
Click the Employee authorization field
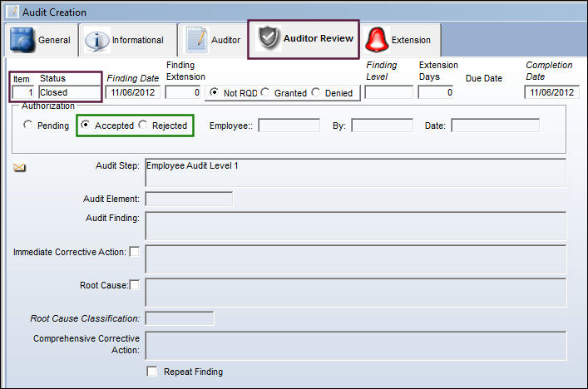tap(289, 126)
